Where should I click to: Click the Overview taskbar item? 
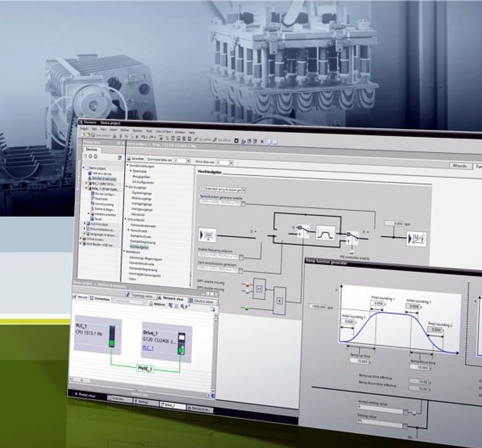click(x=119, y=398)
